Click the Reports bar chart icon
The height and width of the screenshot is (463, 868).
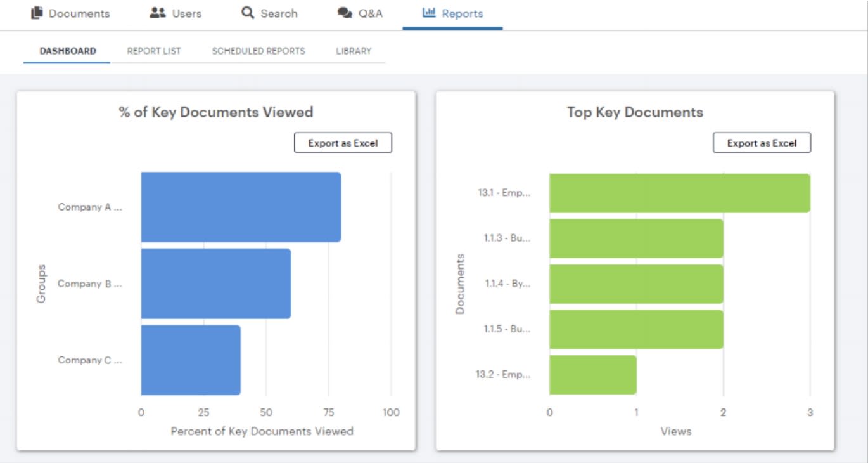click(x=429, y=13)
